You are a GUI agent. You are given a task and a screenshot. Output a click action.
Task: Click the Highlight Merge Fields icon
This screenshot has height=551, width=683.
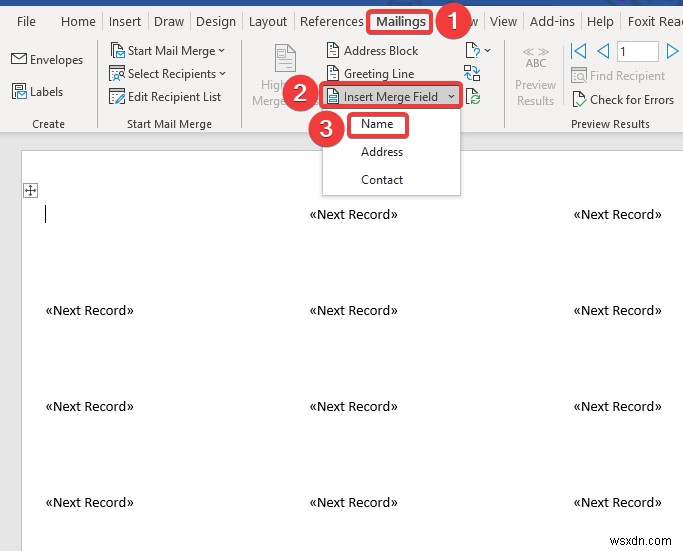point(285,58)
